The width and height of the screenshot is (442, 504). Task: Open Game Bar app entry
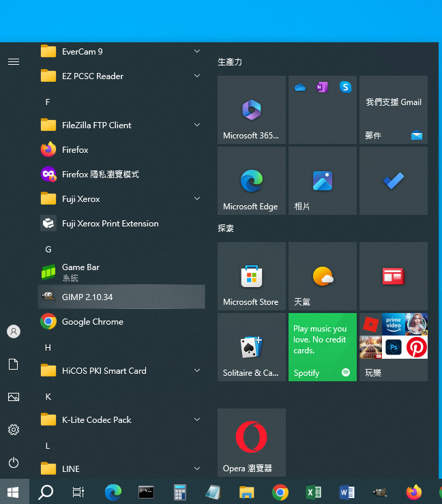coord(121,272)
